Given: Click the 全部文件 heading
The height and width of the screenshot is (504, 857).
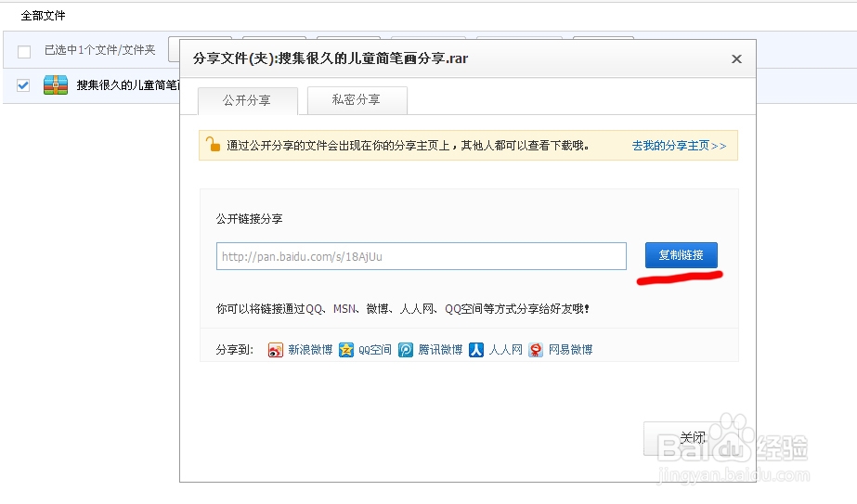Looking at the screenshot, I should [x=44, y=16].
